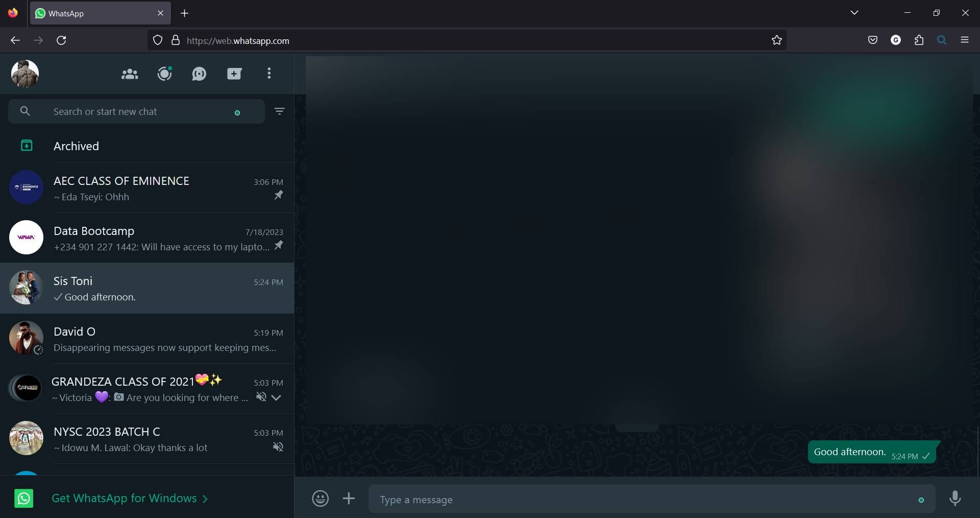Open the Firefox application menu

965,40
